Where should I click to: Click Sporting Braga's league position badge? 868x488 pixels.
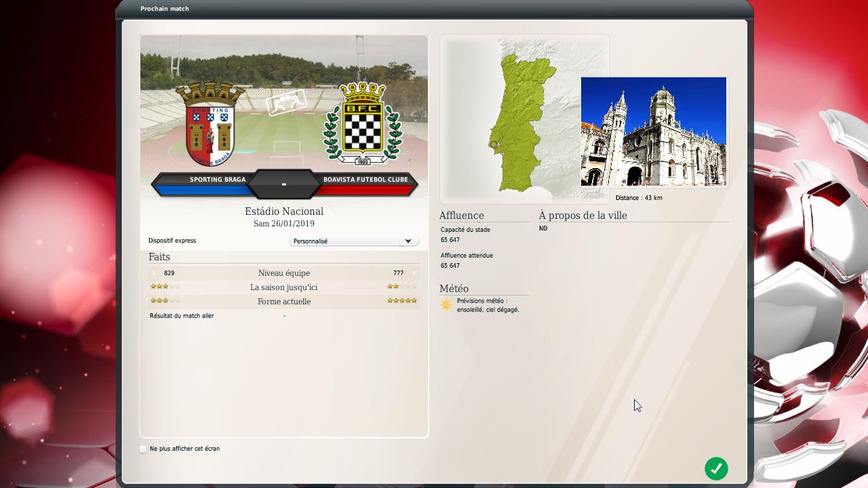(154, 273)
